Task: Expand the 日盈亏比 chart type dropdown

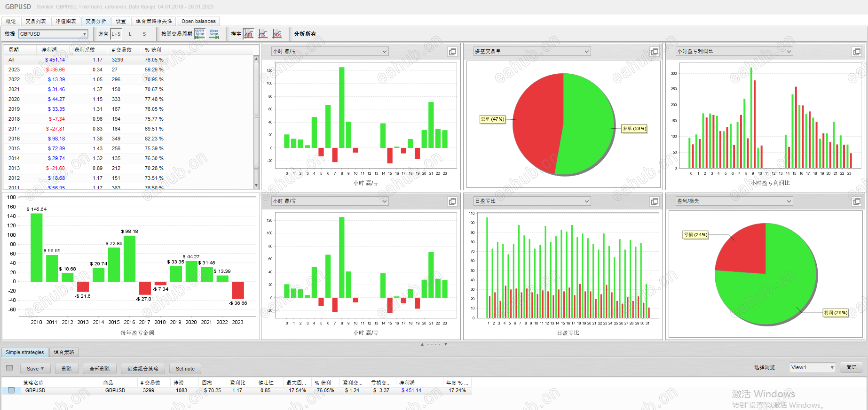Action: [532, 201]
